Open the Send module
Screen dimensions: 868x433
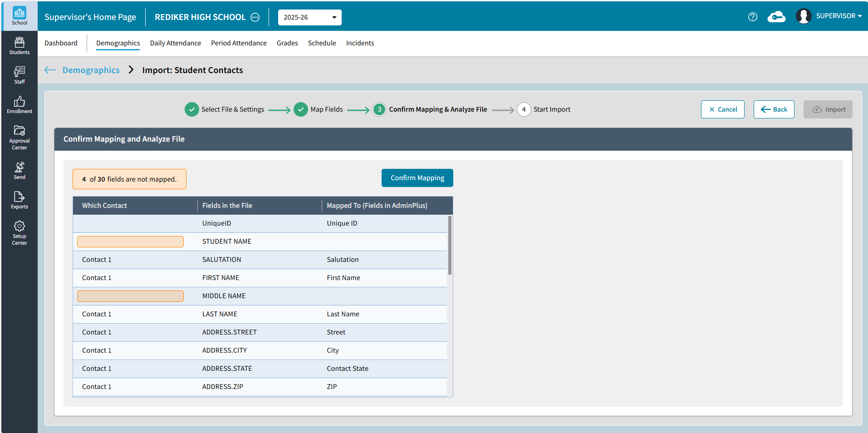click(20, 171)
